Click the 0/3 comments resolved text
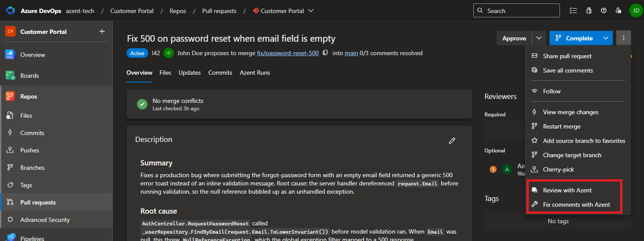Viewport: 644px width, 241px height. [x=391, y=53]
